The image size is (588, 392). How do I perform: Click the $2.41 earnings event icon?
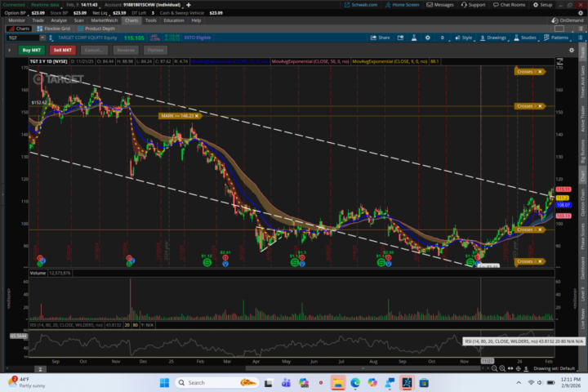point(225,258)
